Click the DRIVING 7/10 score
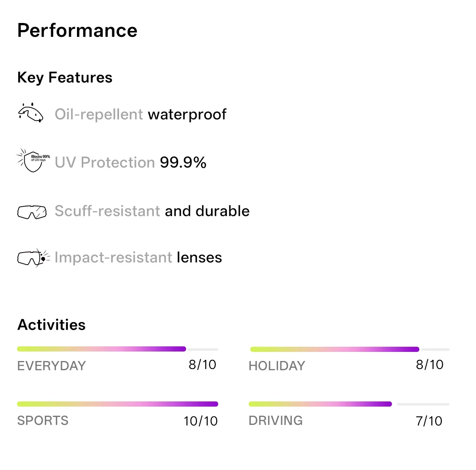 (x=429, y=421)
